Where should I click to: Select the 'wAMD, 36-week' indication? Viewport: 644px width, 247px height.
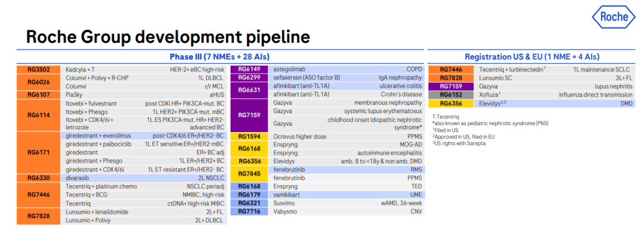[x=401, y=203]
